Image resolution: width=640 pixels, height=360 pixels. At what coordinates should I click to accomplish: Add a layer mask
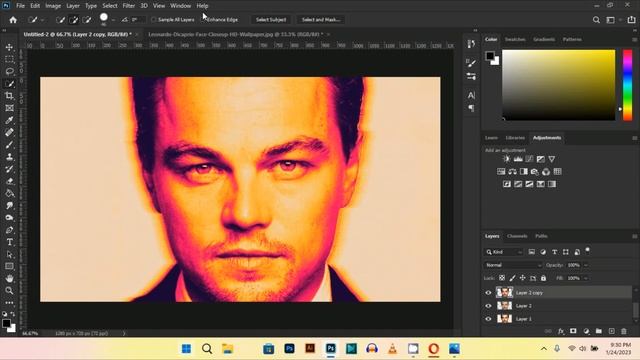(x=573, y=331)
